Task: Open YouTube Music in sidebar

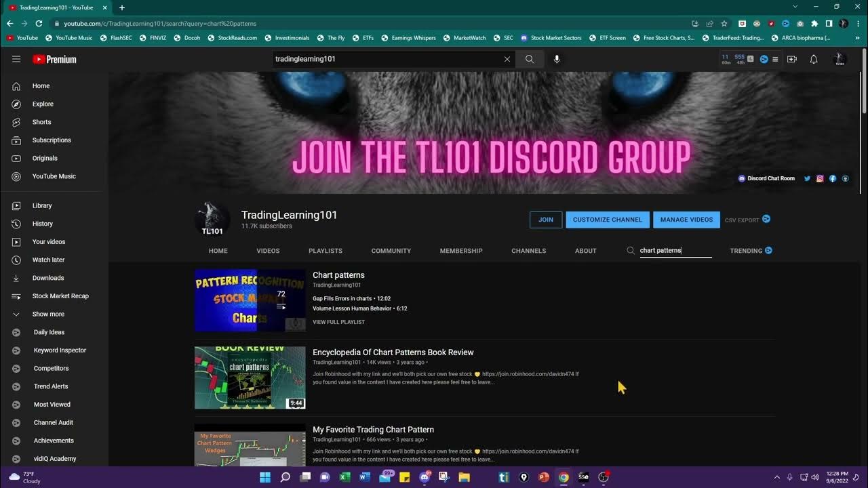Action: click(x=54, y=176)
